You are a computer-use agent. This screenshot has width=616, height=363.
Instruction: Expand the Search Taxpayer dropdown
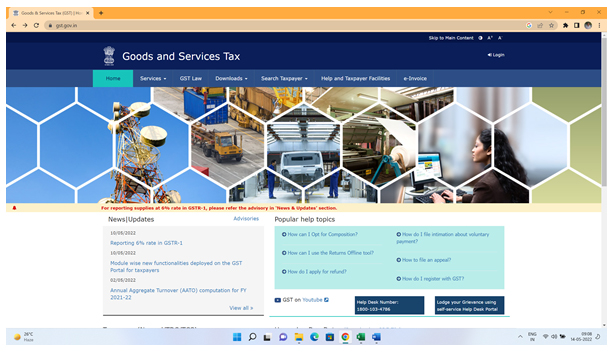pos(284,79)
